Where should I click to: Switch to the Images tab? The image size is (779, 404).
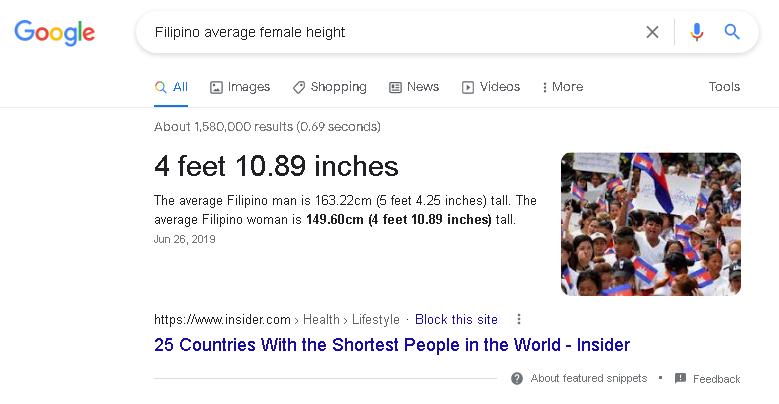click(x=240, y=87)
